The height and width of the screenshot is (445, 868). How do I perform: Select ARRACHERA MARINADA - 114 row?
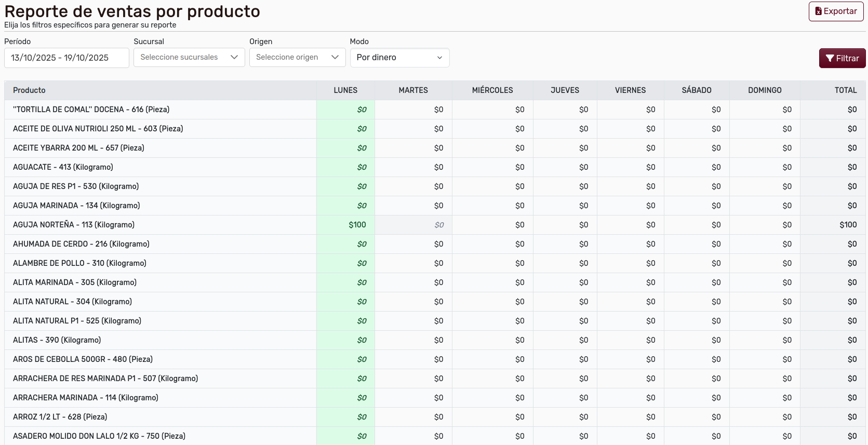click(435, 398)
